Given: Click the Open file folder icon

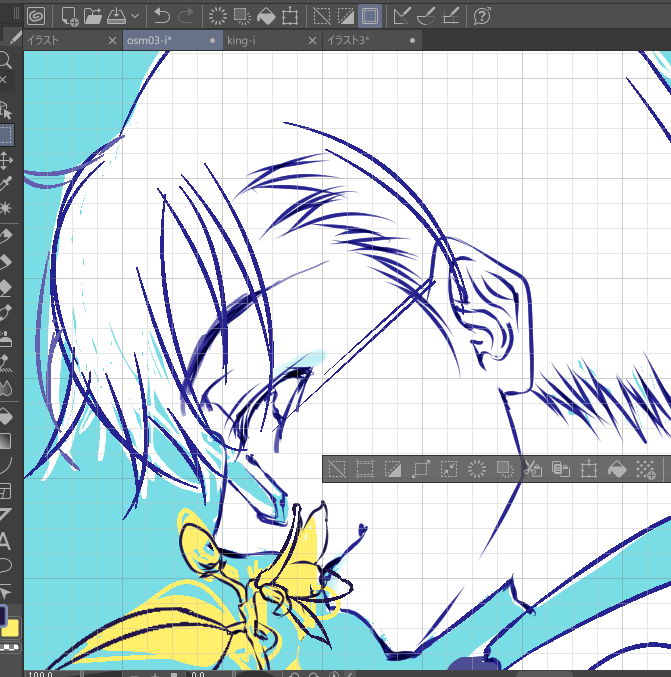Looking at the screenshot, I should (x=92, y=16).
